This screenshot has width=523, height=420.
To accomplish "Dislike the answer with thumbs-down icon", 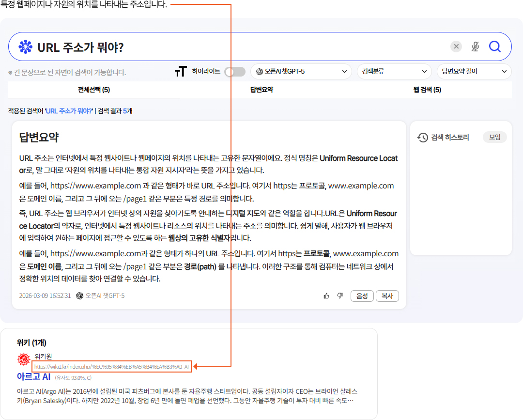I will click(340, 296).
